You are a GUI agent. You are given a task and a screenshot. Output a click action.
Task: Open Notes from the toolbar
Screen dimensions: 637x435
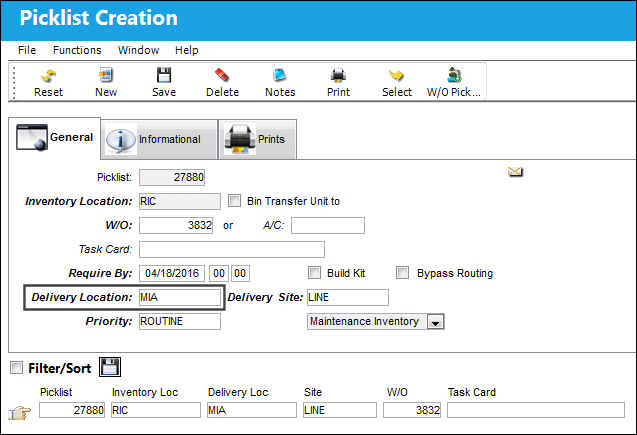pyautogui.click(x=280, y=82)
